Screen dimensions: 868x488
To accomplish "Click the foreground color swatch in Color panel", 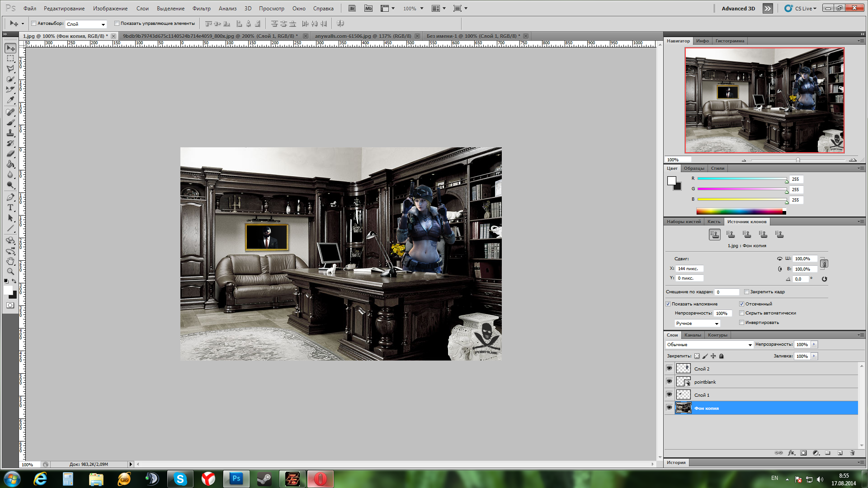I will point(672,181).
